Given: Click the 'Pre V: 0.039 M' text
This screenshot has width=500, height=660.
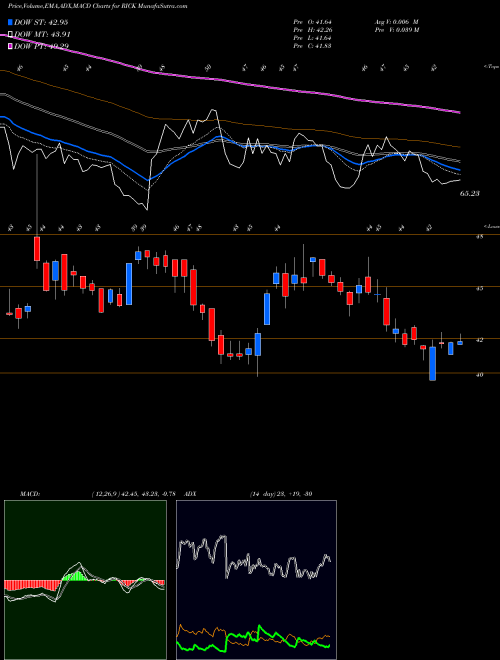Looking at the screenshot, I should tap(397, 30).
